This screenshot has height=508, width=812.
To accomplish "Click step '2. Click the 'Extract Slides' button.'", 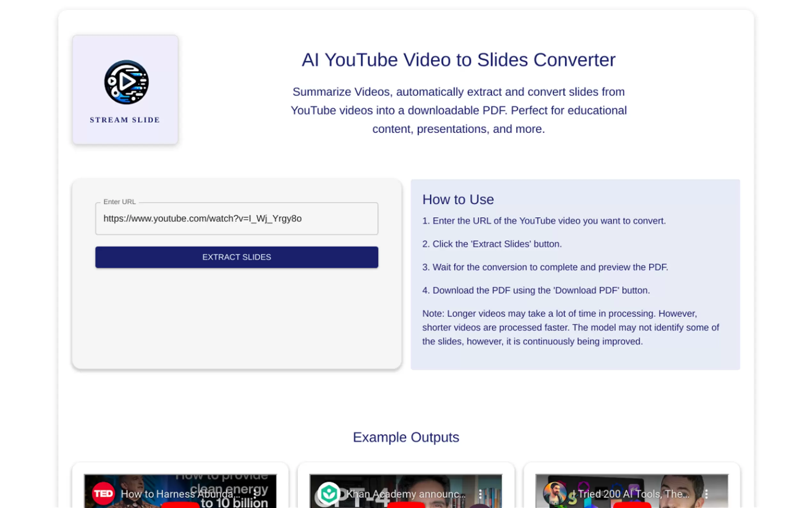I will tap(492, 244).
